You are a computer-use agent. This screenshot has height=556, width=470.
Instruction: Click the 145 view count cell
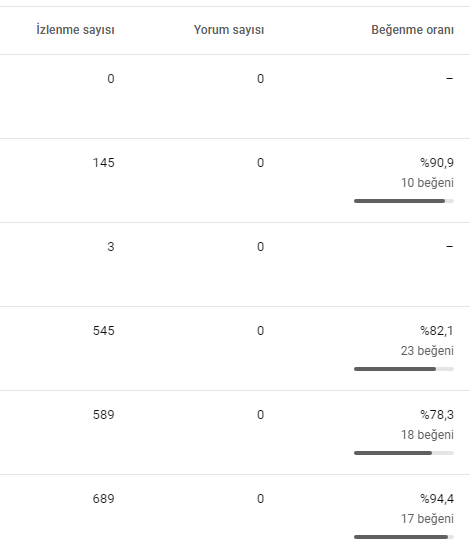(104, 163)
